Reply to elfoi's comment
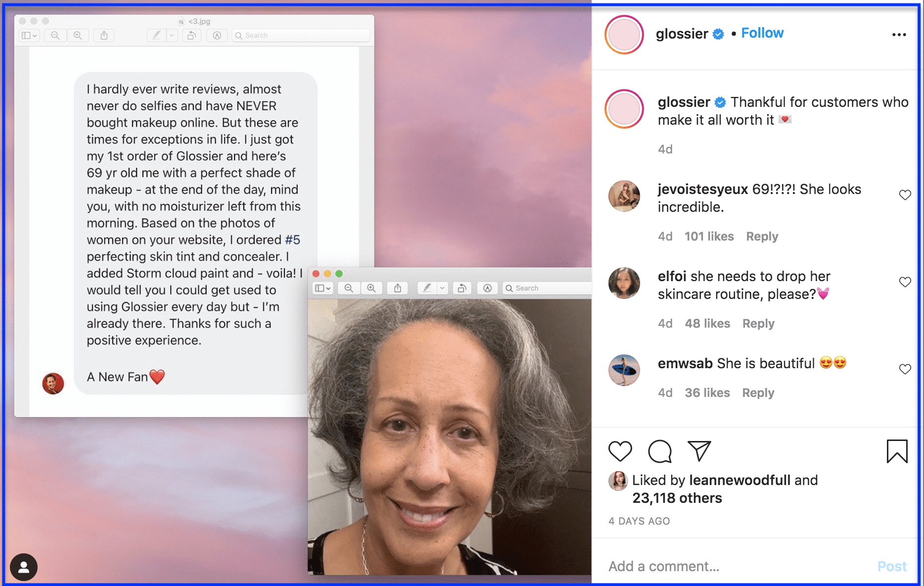Image resolution: width=924 pixels, height=586 pixels. [x=758, y=324]
